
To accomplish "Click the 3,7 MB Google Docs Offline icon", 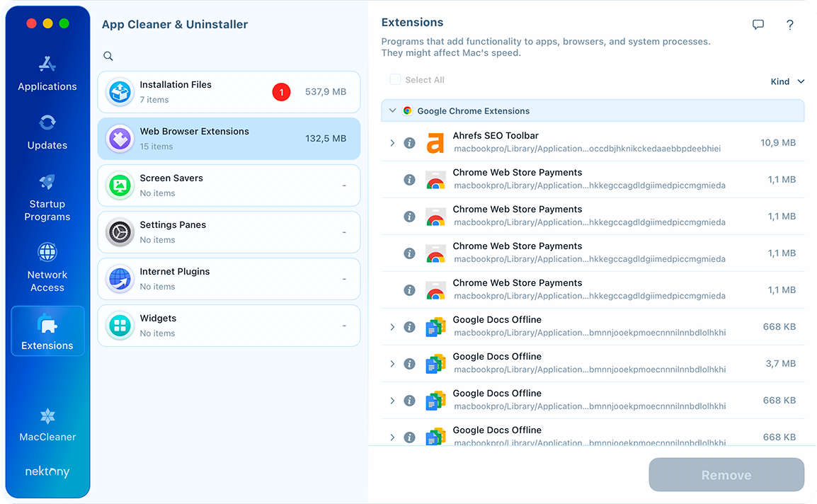I will 435,364.
